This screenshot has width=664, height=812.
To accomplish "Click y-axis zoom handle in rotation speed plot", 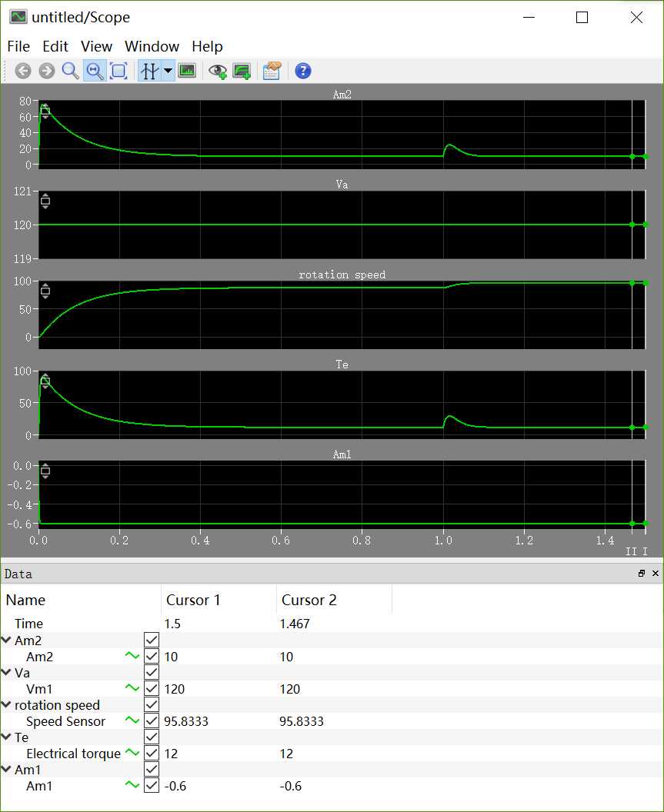I will pyautogui.click(x=45, y=291).
